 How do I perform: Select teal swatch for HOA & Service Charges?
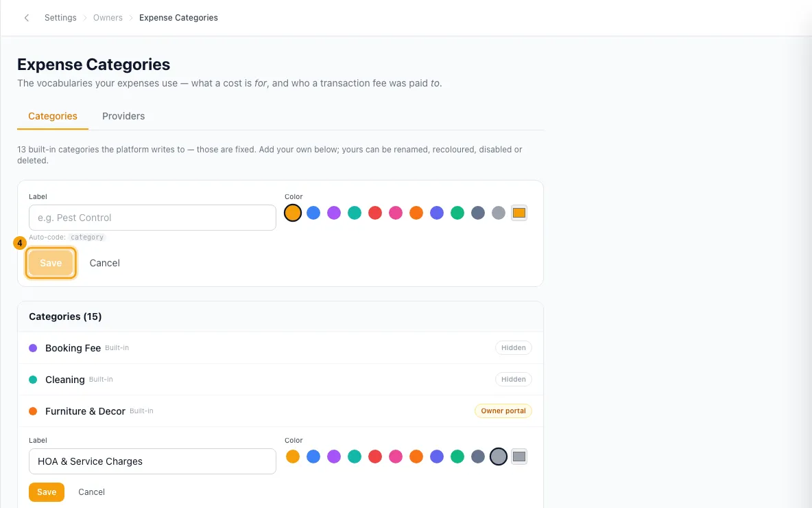click(354, 457)
